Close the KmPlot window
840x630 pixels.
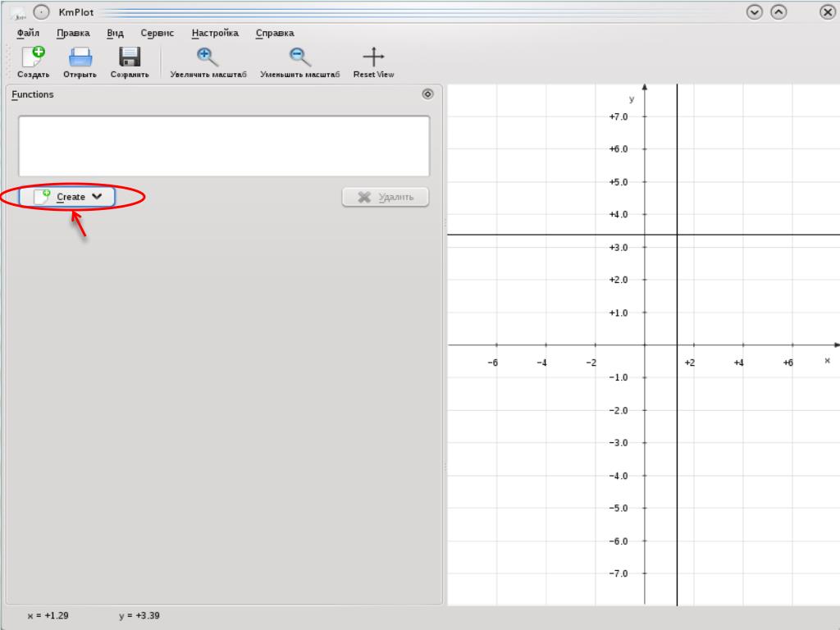(x=828, y=11)
